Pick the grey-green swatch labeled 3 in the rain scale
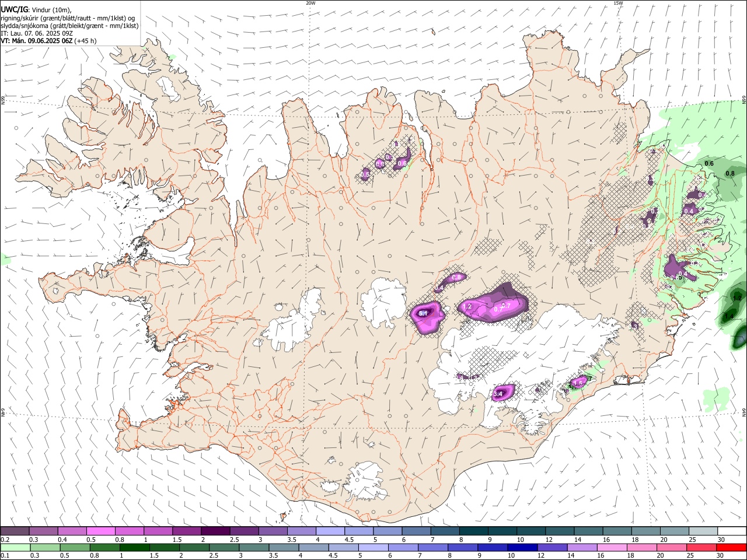 pyautogui.click(x=254, y=548)
